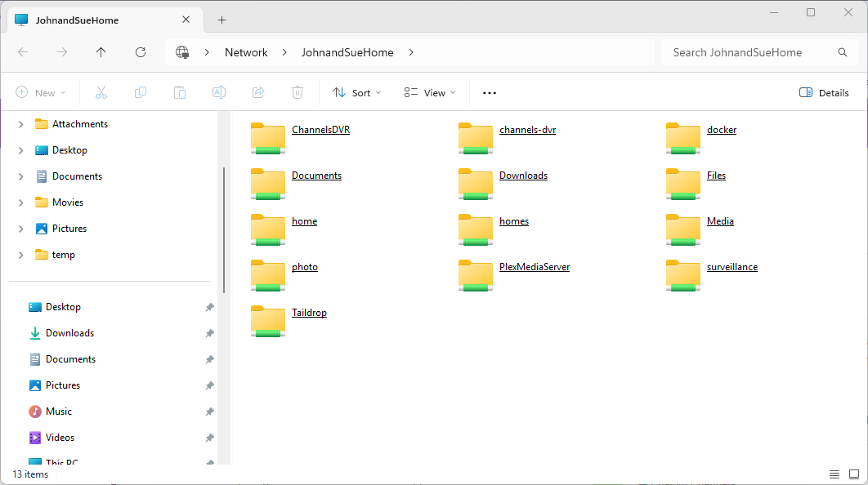Screen dimensions: 868x485
Task: Click the Copy icon in toolbar
Action: 141,92
